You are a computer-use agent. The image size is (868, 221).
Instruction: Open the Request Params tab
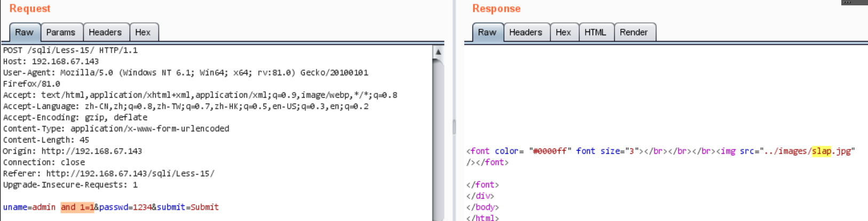(61, 32)
